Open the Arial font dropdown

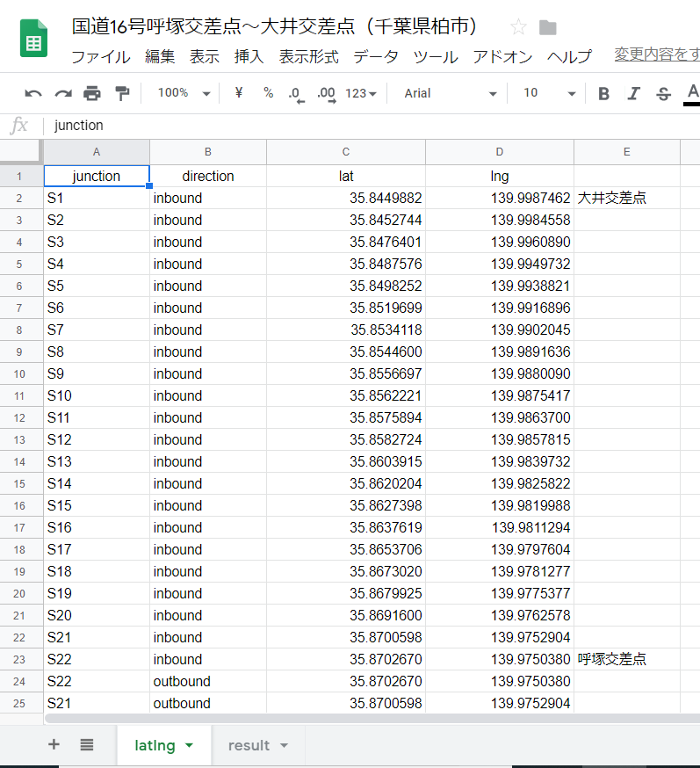[x=451, y=93]
